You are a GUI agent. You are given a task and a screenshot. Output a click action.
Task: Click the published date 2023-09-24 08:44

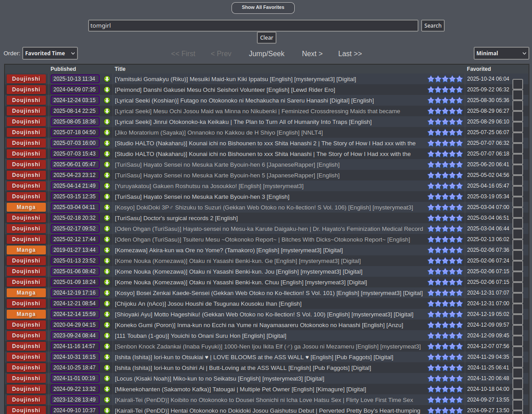(75, 336)
